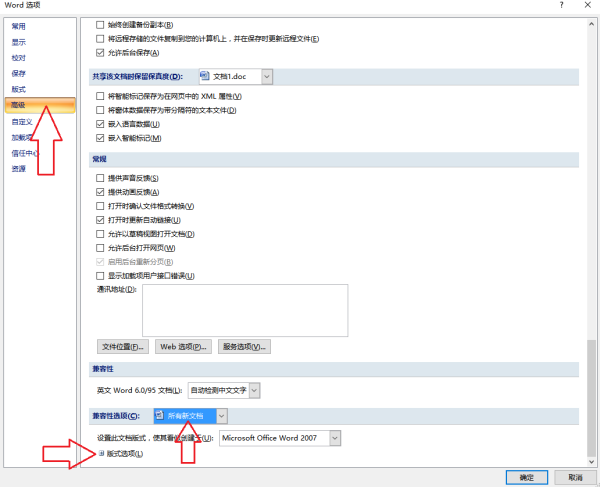This screenshot has height=487, width=600.
Task: Click the Word document icon beside 文档1.doc
Action: 205,76
